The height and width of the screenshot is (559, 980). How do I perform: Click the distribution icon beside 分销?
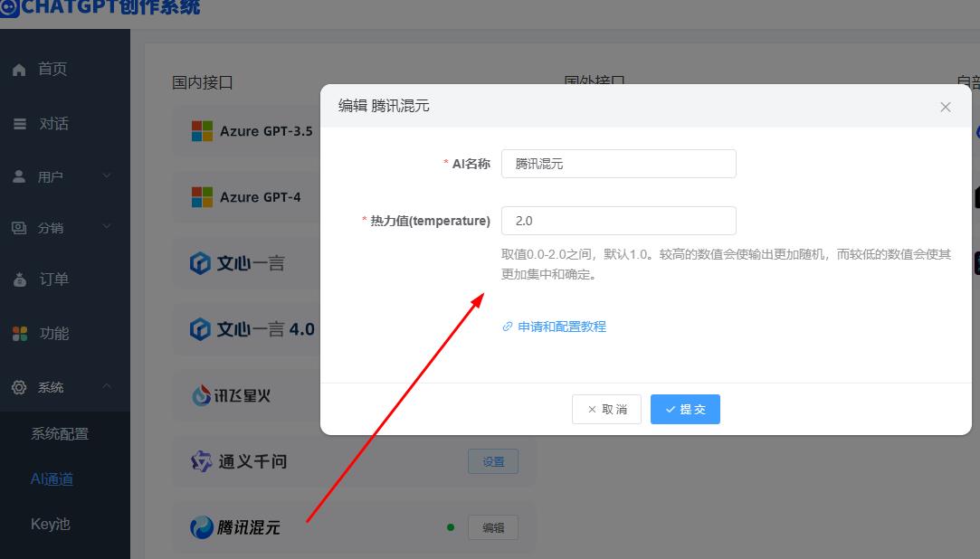(x=19, y=228)
